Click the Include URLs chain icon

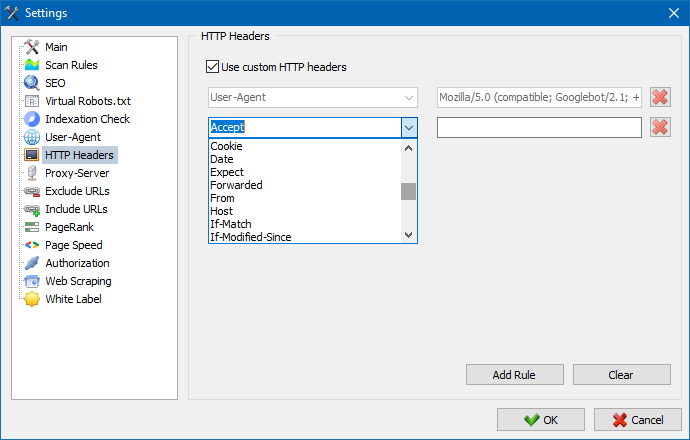tap(32, 209)
